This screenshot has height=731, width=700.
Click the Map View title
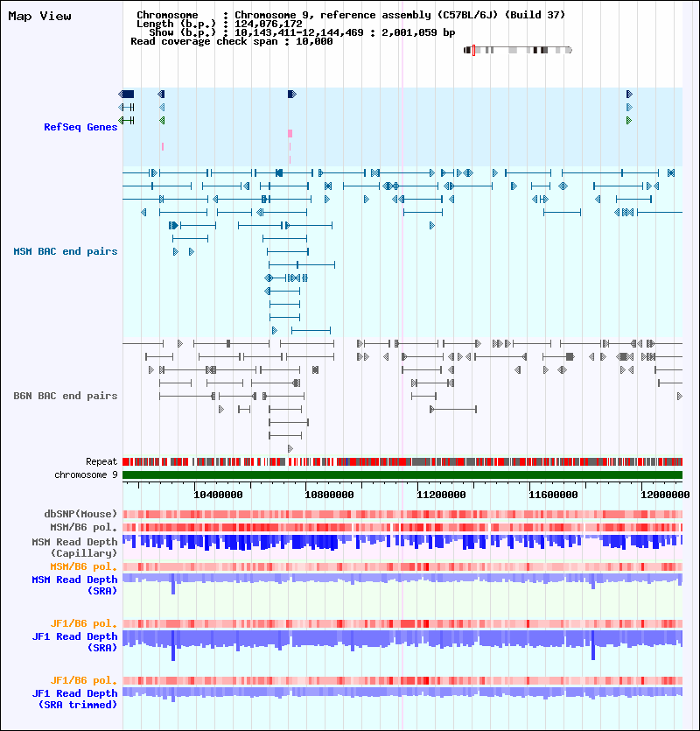(x=39, y=16)
